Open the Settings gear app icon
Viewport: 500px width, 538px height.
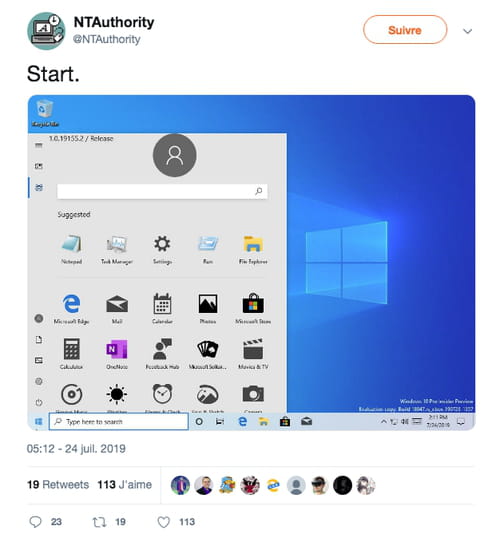click(x=162, y=249)
